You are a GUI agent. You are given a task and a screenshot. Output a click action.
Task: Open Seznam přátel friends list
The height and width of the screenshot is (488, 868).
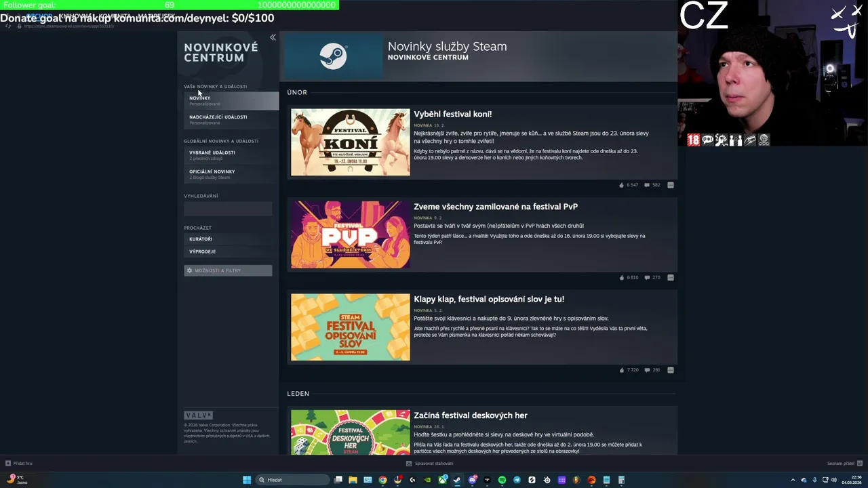[844, 464]
